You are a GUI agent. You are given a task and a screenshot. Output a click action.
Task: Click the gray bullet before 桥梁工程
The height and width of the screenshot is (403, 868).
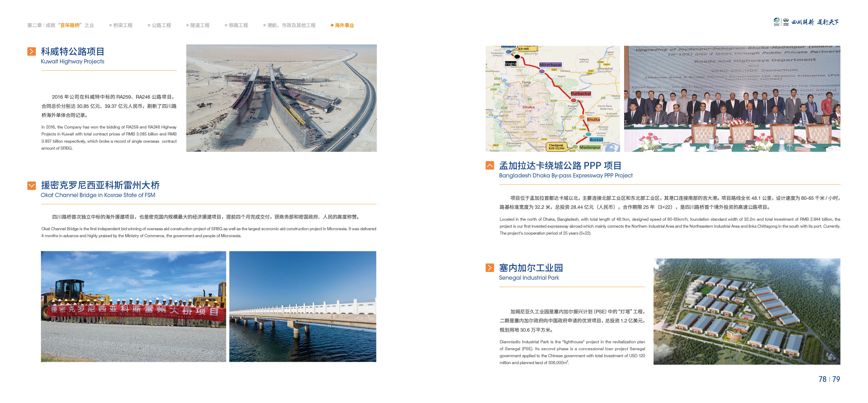[x=110, y=25]
